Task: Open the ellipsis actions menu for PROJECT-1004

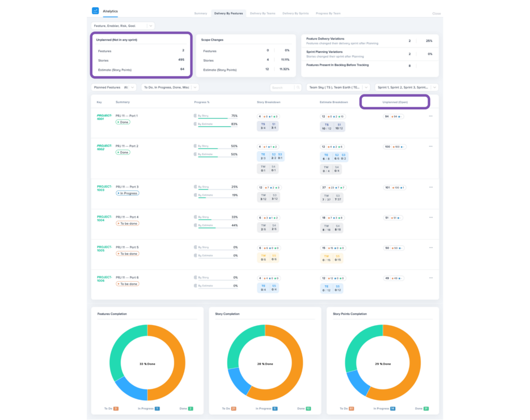Action: [431, 218]
